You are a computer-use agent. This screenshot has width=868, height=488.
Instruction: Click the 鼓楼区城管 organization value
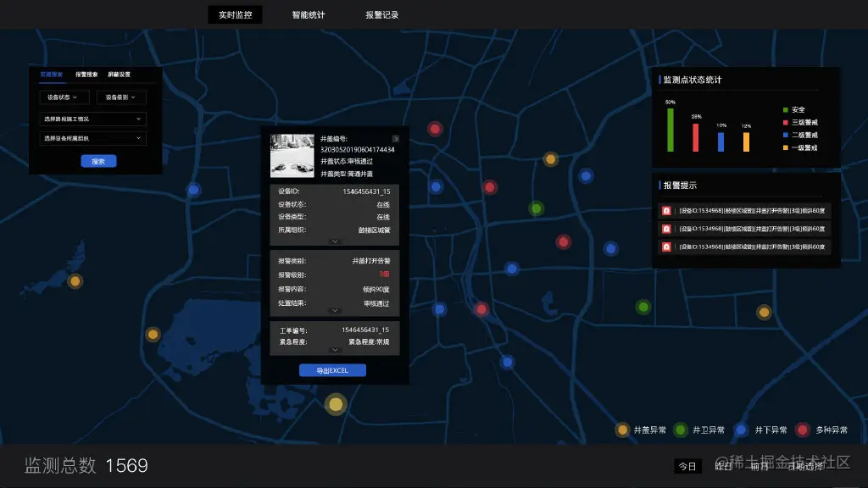(374, 230)
